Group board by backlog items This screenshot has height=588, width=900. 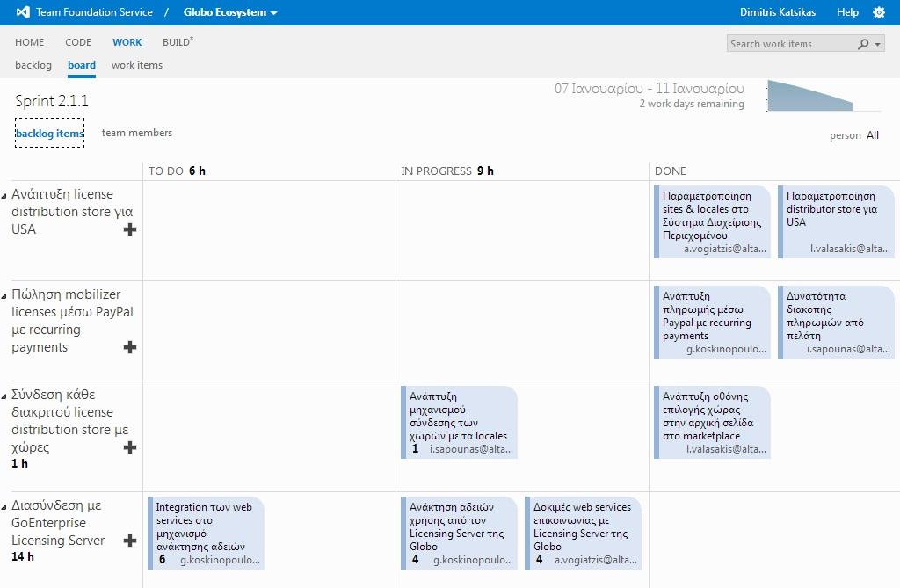tap(50, 134)
